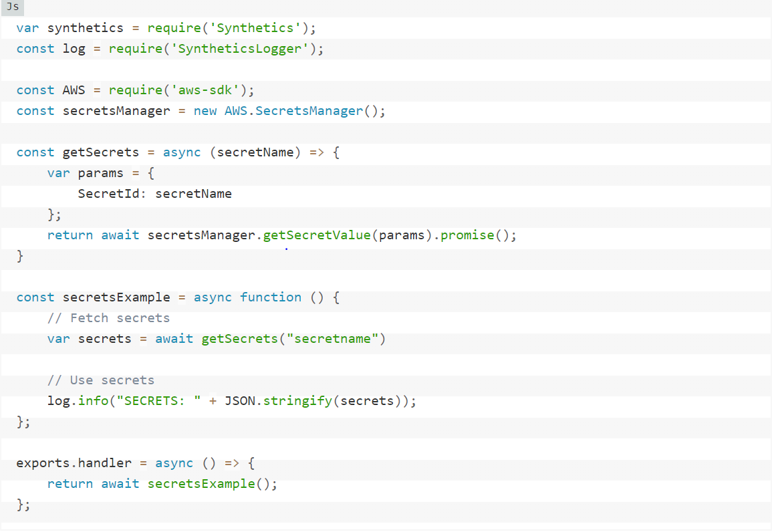Click the params variable in its var declaration
Viewport: 772px width, 532px height.
click(100, 173)
